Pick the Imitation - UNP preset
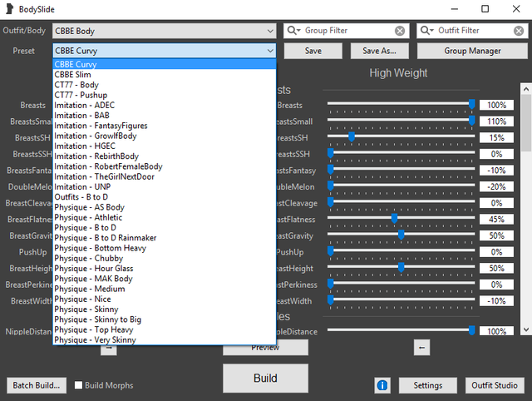Image resolution: width=532 pixels, height=401 pixels. point(165,186)
